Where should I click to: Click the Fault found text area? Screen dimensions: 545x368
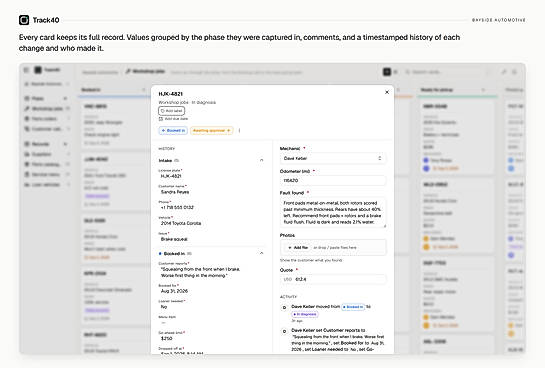pos(333,212)
